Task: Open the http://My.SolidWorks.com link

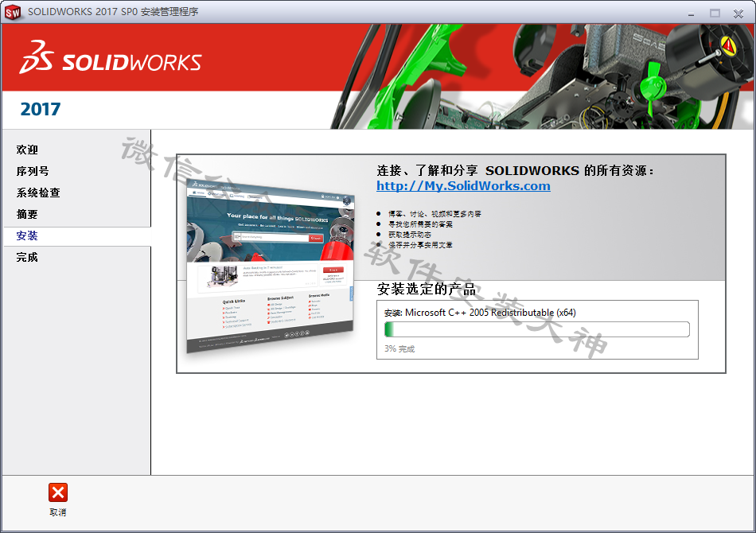Action: click(x=463, y=186)
